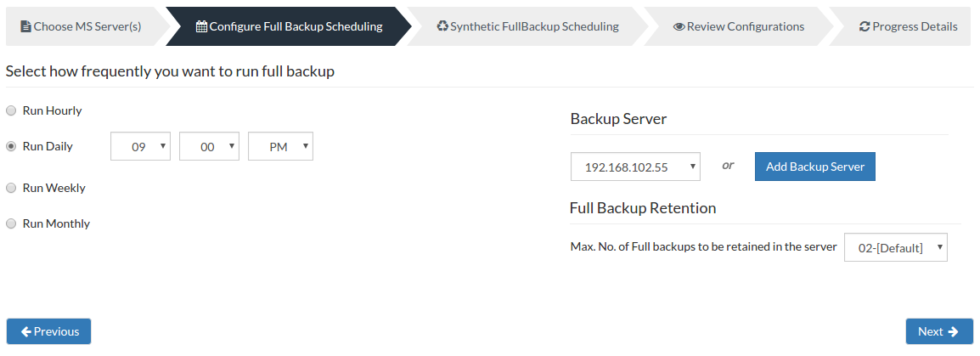Choose the Run Weekly radio option
The height and width of the screenshot is (356, 980).
point(11,188)
